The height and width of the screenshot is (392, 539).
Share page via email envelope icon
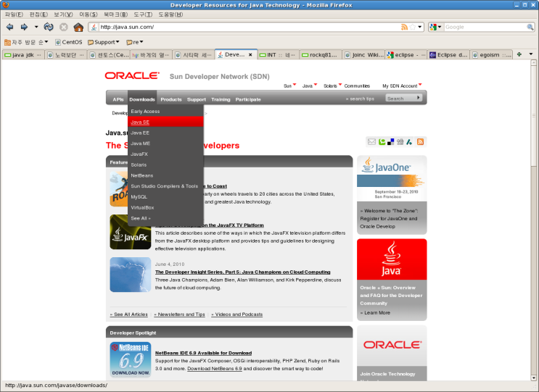[371, 142]
